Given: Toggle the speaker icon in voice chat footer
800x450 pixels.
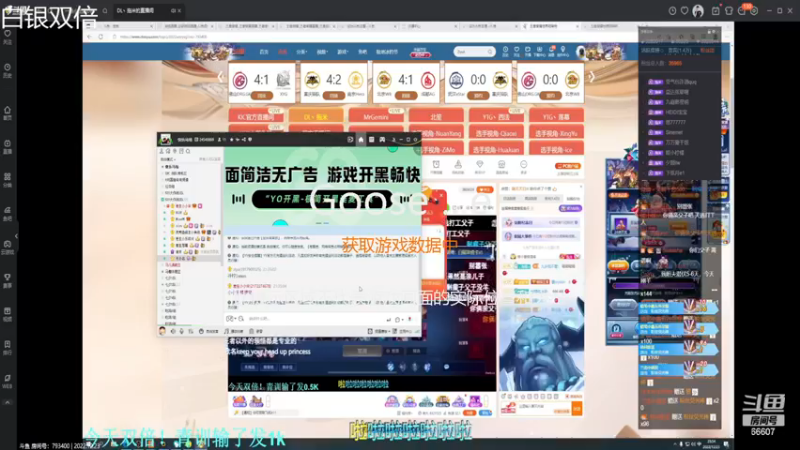Looking at the screenshot, I should (173, 331).
